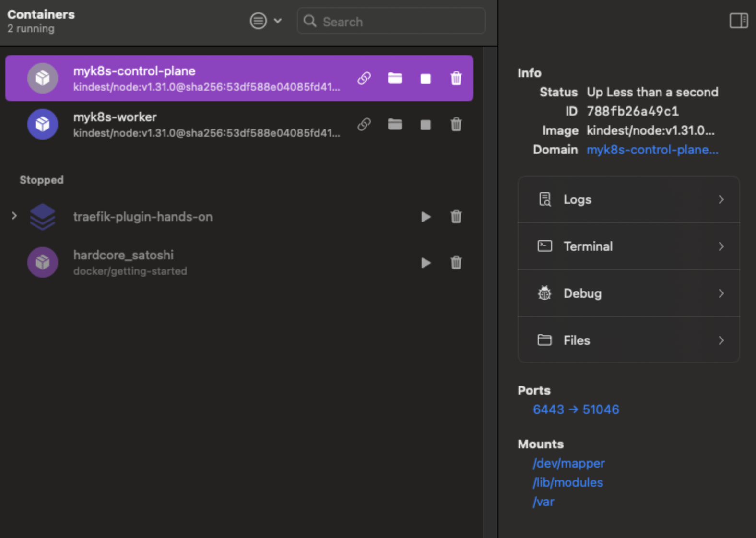Open link for myk8s-control-plane container
Viewport: 756px width, 538px height.
[364, 78]
